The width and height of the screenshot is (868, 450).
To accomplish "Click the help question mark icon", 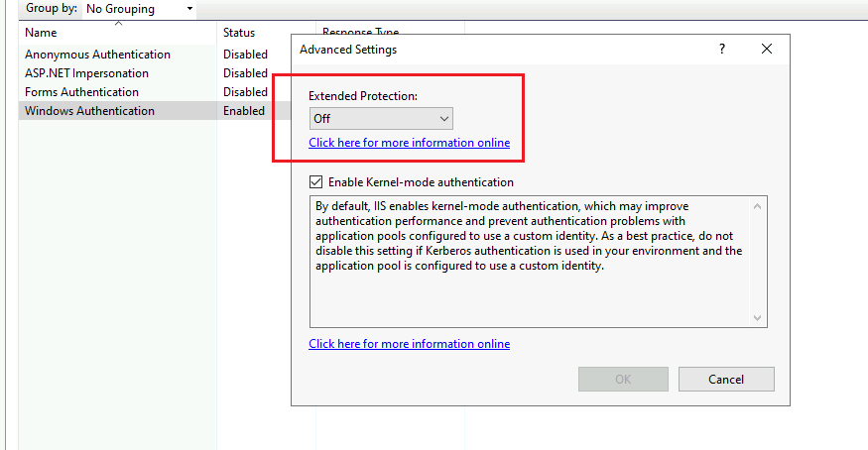I will click(722, 49).
